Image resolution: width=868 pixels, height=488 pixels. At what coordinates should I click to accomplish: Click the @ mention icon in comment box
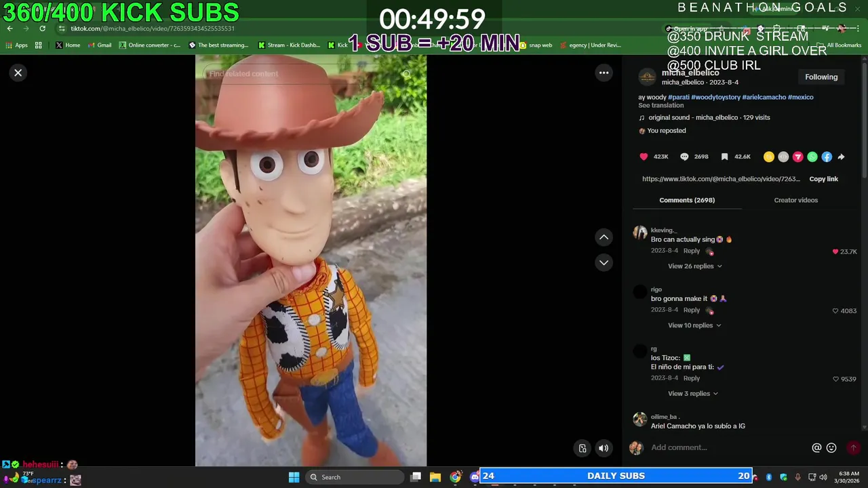(x=816, y=447)
